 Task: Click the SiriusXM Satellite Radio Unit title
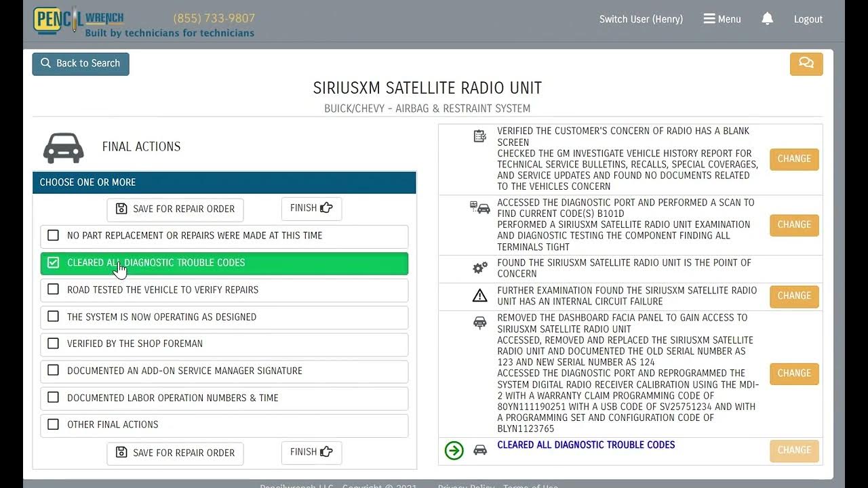427,88
